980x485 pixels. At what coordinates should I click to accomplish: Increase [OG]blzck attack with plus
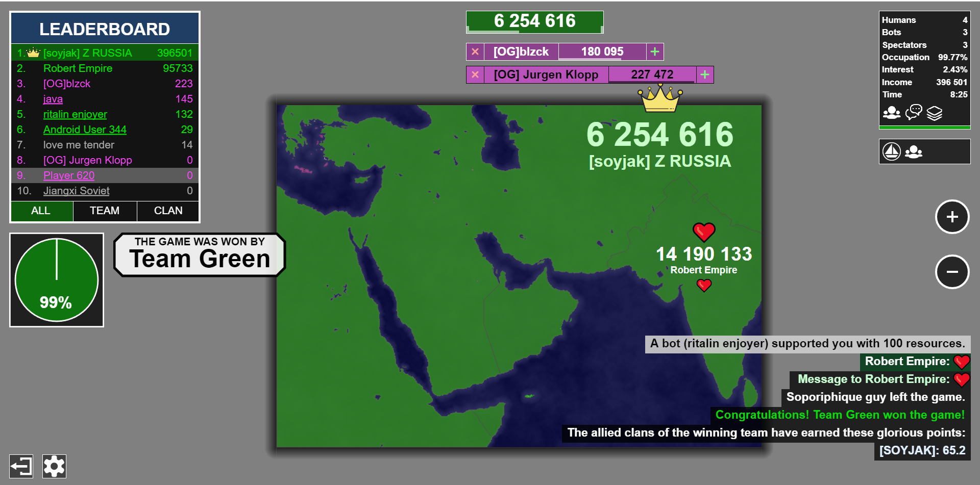655,52
